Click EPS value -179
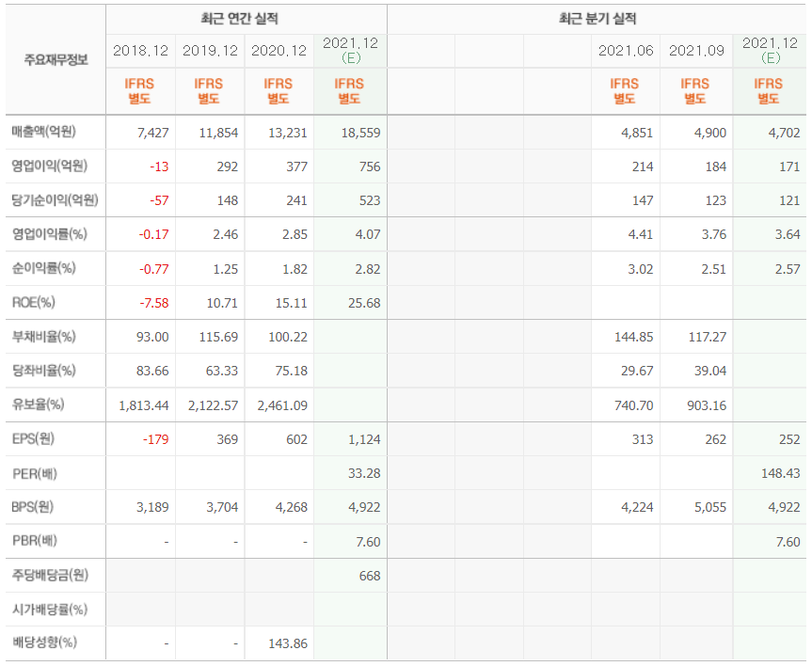 pyautogui.click(x=156, y=439)
